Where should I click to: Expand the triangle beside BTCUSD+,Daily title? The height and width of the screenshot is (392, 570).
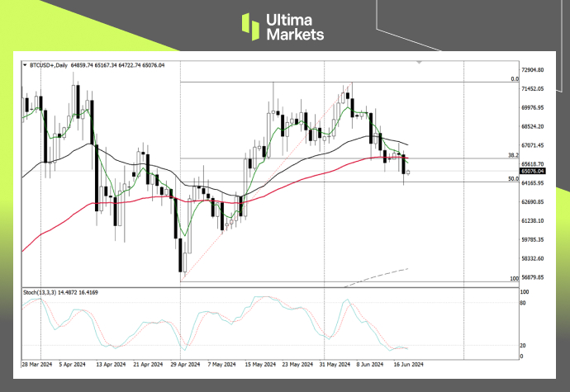[24, 64]
